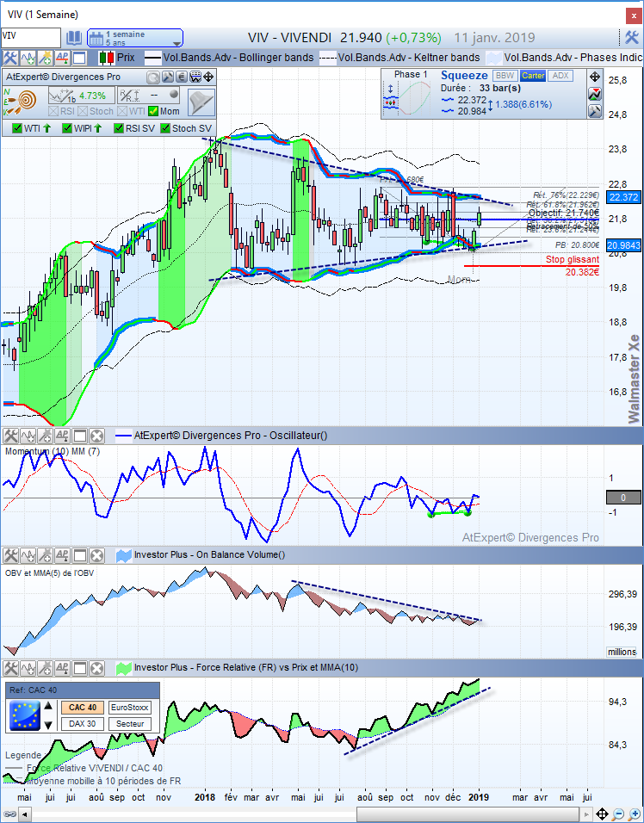Toggle the RSI checkbox
The height and width of the screenshot is (823, 644).
53,111
